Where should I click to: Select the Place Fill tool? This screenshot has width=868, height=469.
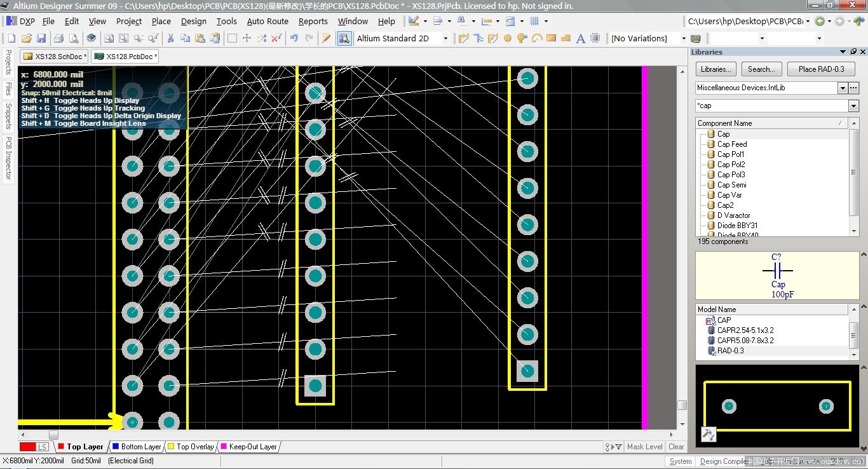(551, 37)
